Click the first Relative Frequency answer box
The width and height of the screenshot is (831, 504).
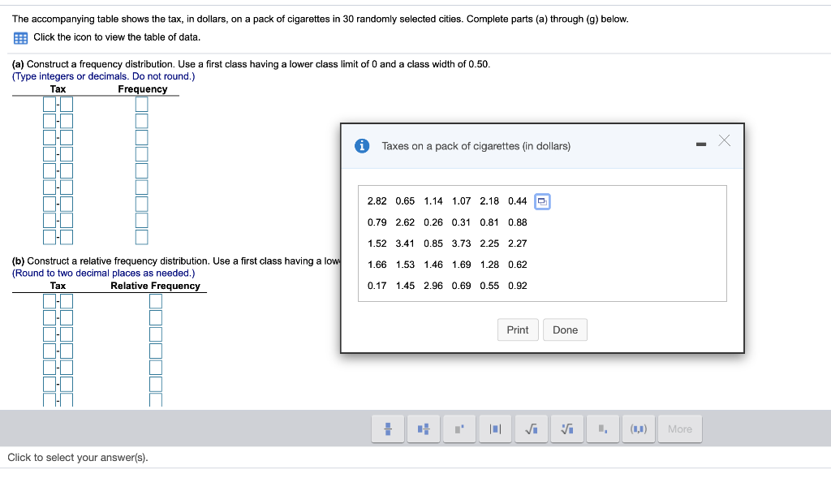pyautogui.click(x=155, y=300)
